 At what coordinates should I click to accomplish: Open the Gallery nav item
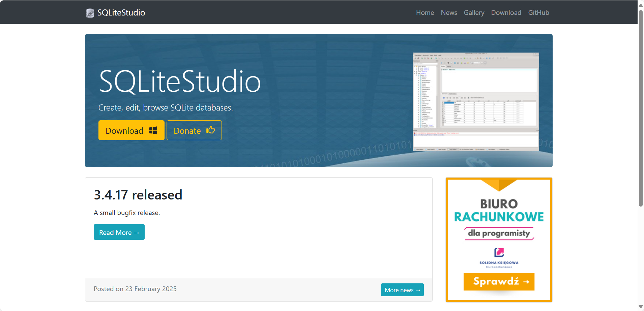click(474, 12)
